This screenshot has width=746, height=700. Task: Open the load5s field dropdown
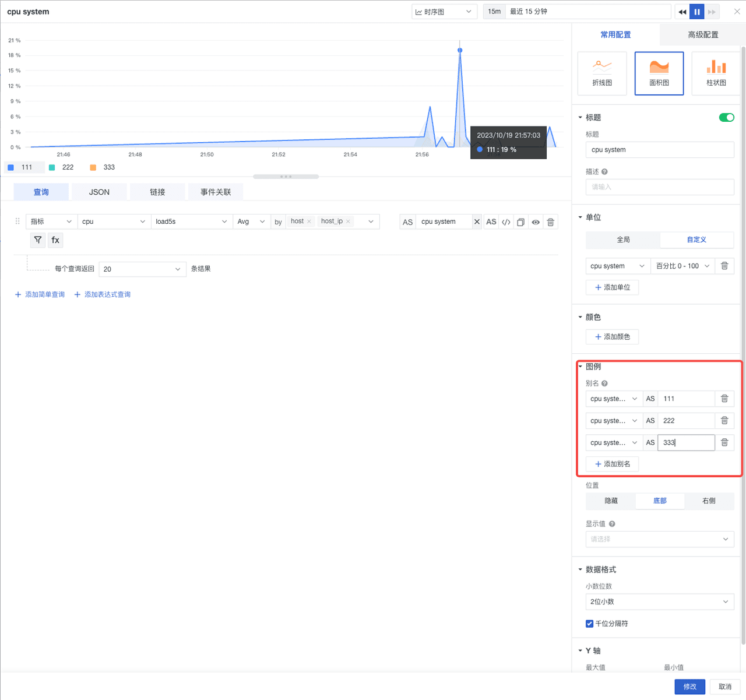[192, 221]
